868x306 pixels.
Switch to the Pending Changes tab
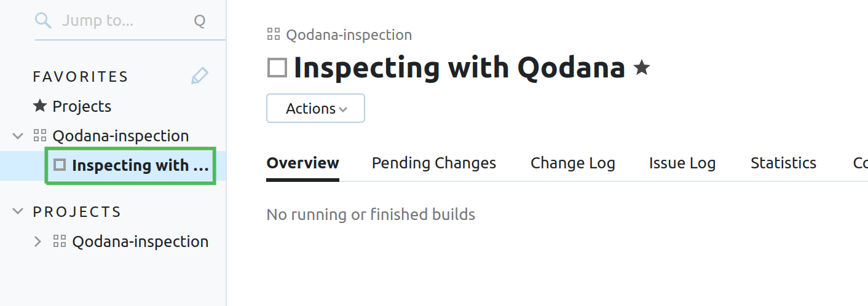(433, 163)
